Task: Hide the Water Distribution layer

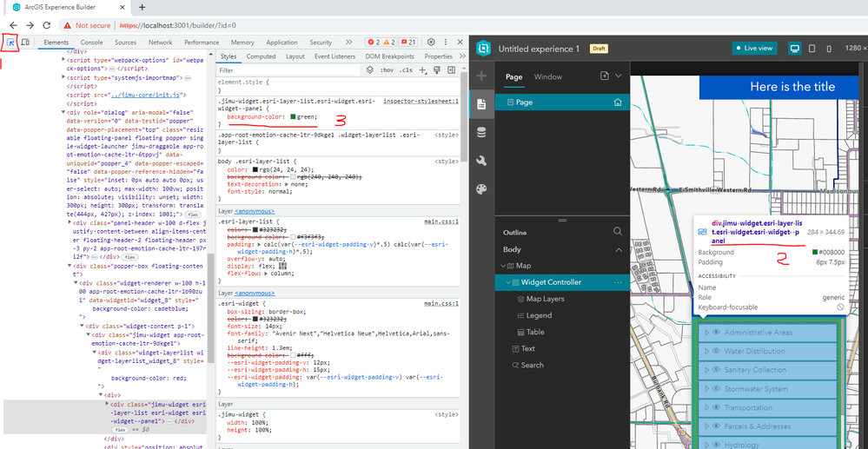Action: [x=716, y=351]
